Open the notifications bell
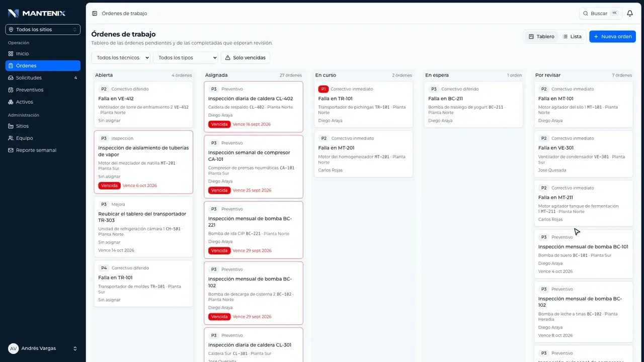This screenshot has height=362, width=644. pyautogui.click(x=630, y=14)
